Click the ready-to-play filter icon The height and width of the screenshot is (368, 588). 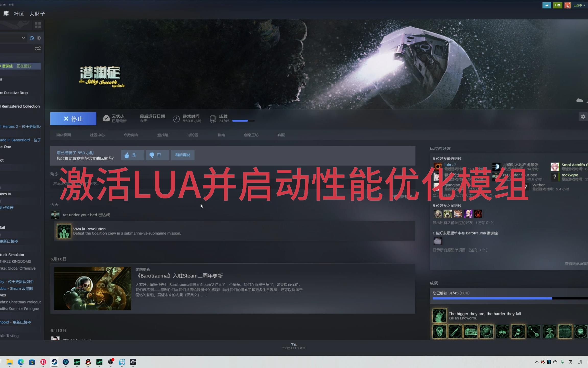pyautogui.click(x=39, y=38)
